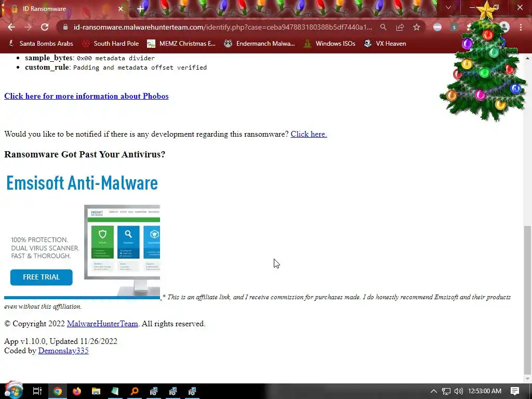This screenshot has height=399, width=532.
Task: Open the notification center icon
Action: click(515, 391)
